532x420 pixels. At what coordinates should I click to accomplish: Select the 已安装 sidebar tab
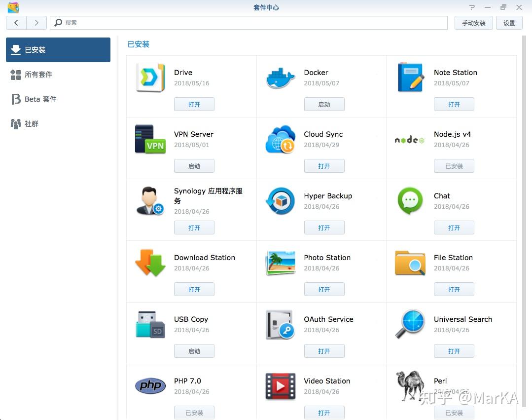click(58, 50)
